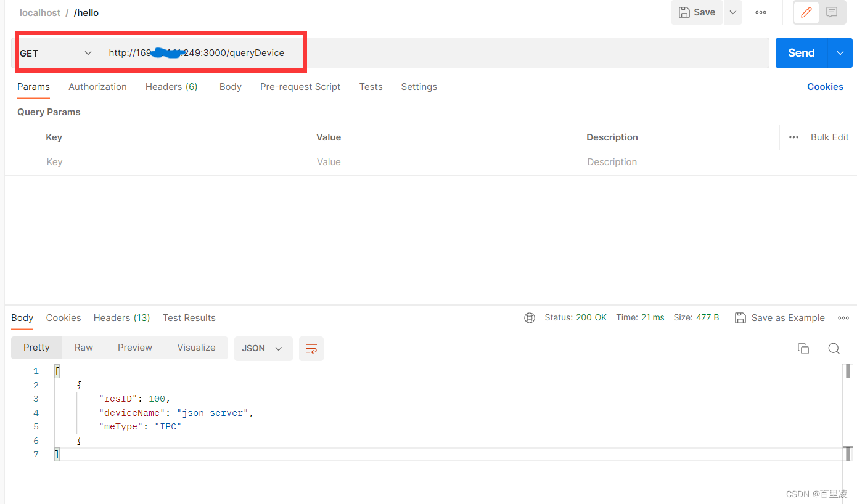Select the response Cookies tab
Viewport: 857px width, 504px height.
click(x=64, y=318)
